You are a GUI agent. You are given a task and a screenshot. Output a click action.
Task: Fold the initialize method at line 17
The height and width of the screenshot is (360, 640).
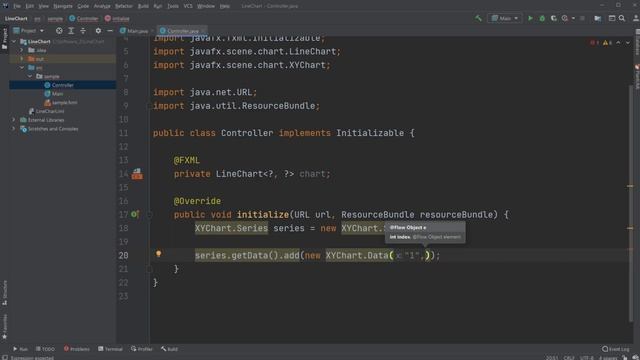coord(149,214)
